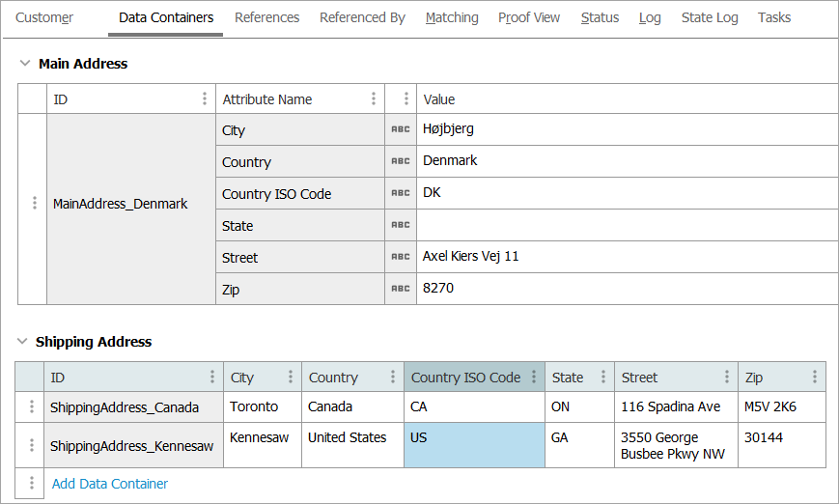View the State Log tab
Image resolution: width=839 pixels, height=504 pixels.
coord(710,17)
